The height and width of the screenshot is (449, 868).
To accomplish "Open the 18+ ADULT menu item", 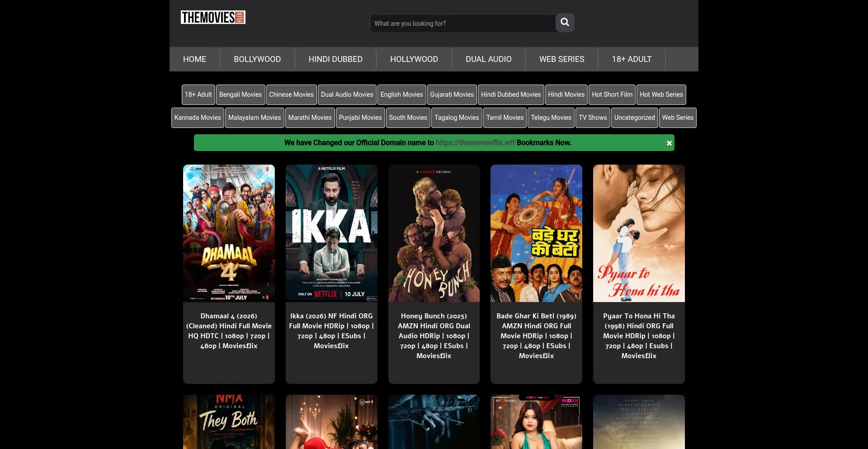I will click(632, 59).
